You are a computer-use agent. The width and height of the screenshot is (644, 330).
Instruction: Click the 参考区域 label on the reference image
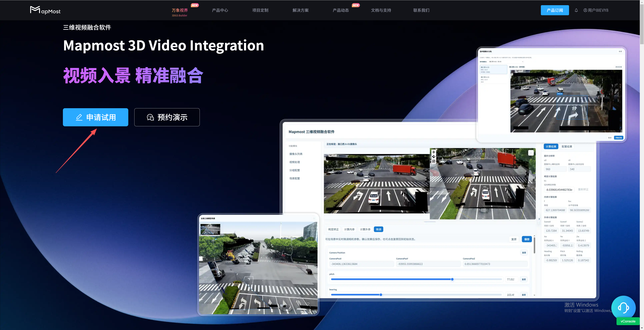pos(559,94)
